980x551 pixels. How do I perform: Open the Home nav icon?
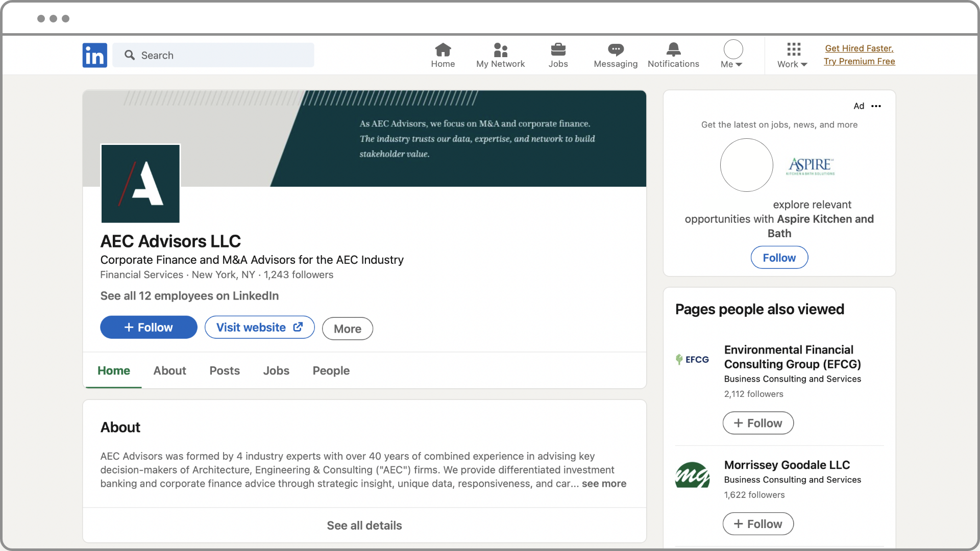click(443, 49)
